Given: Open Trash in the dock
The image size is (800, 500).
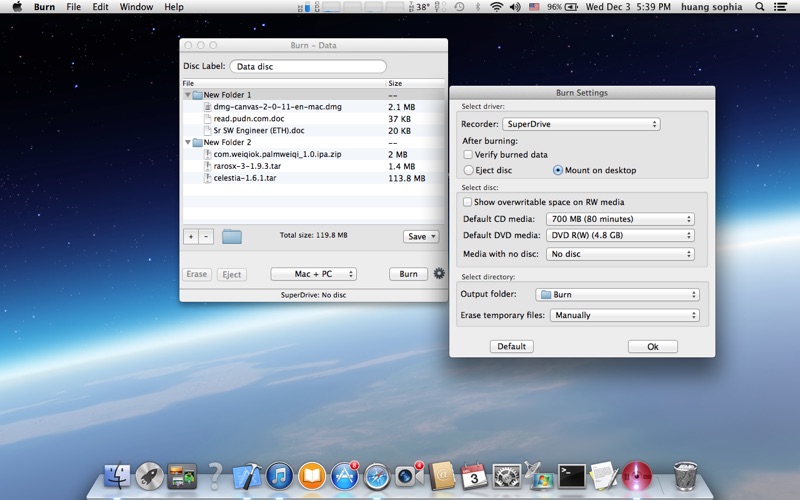Looking at the screenshot, I should pyautogui.click(x=685, y=476).
